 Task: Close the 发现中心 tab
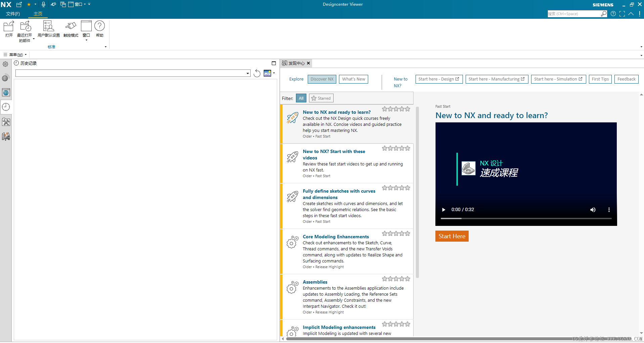[x=308, y=63]
